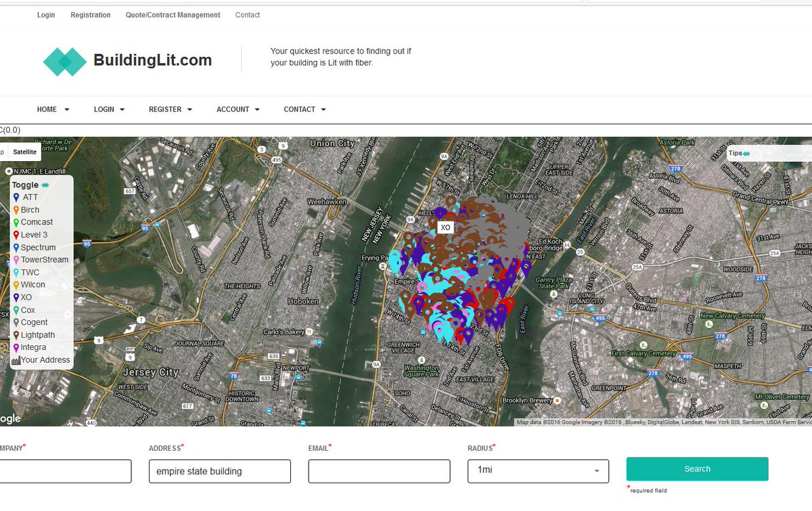Click the Email input field

click(x=379, y=471)
